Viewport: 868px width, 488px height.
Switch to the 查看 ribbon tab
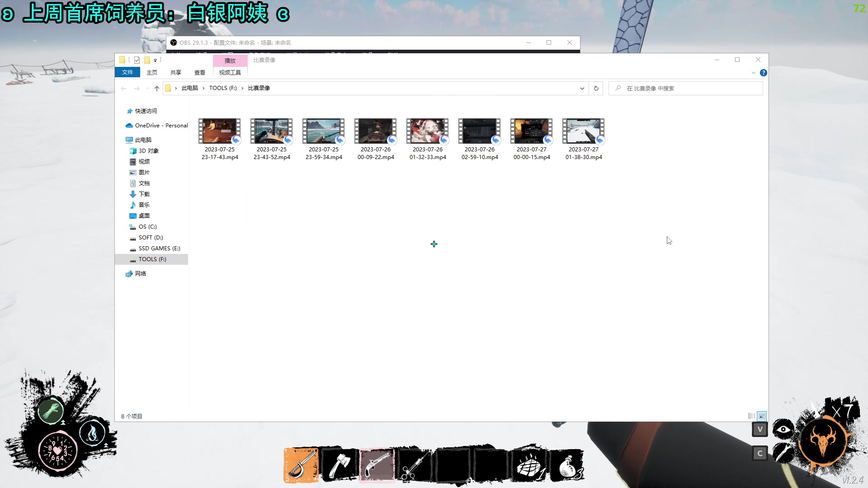[200, 72]
